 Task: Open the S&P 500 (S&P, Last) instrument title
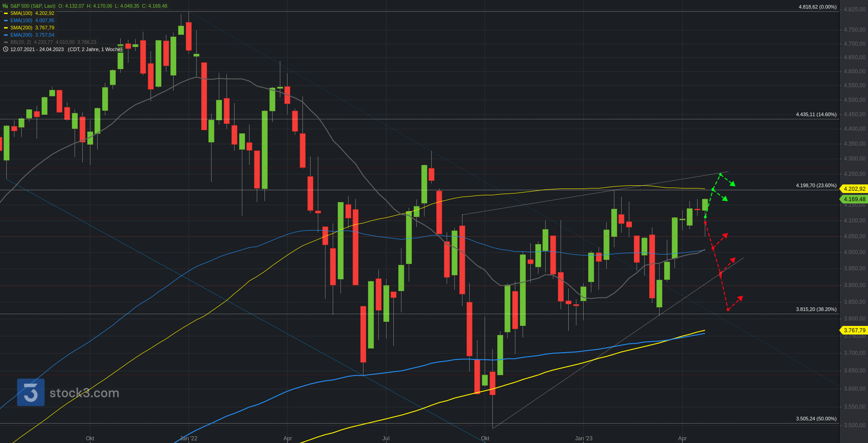[x=33, y=6]
